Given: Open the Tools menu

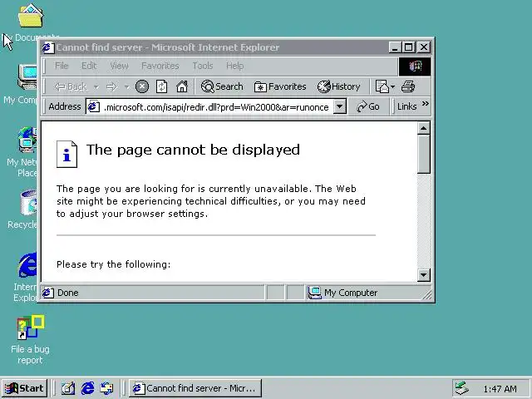Looking at the screenshot, I should click(203, 66).
